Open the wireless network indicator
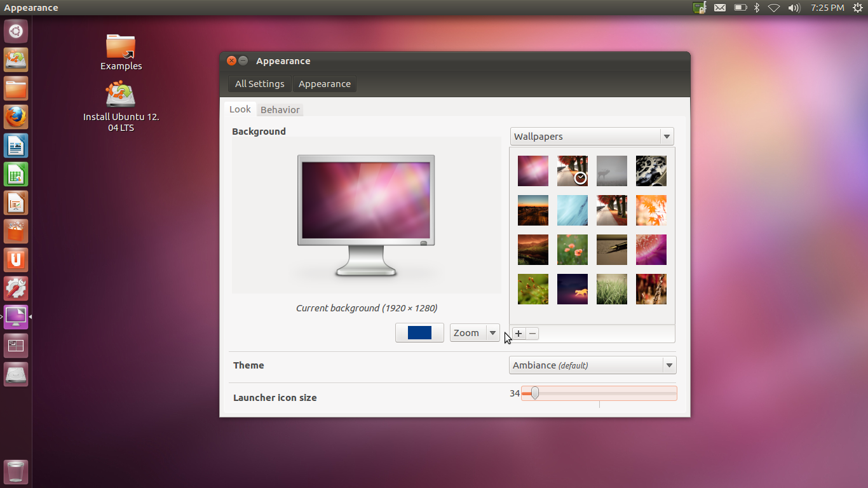The width and height of the screenshot is (868, 488). (774, 8)
